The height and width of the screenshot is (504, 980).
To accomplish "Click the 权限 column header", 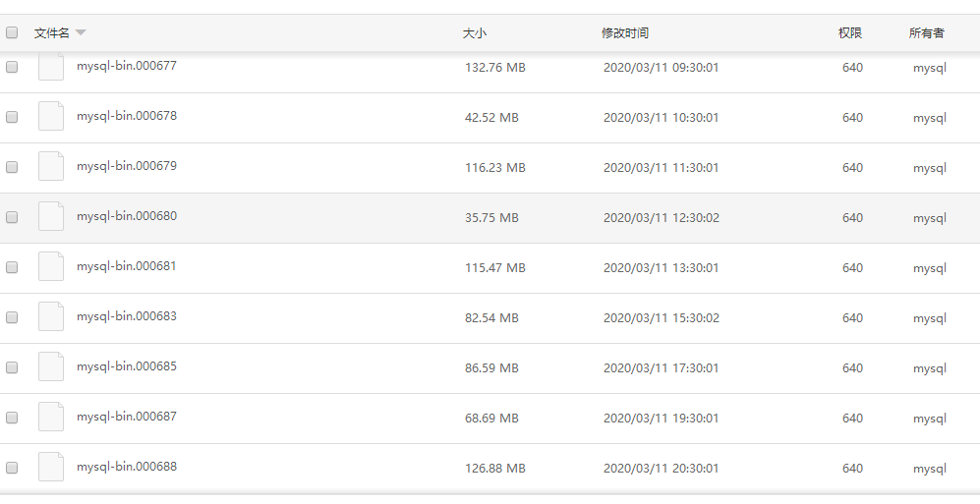I will pyautogui.click(x=850, y=32).
